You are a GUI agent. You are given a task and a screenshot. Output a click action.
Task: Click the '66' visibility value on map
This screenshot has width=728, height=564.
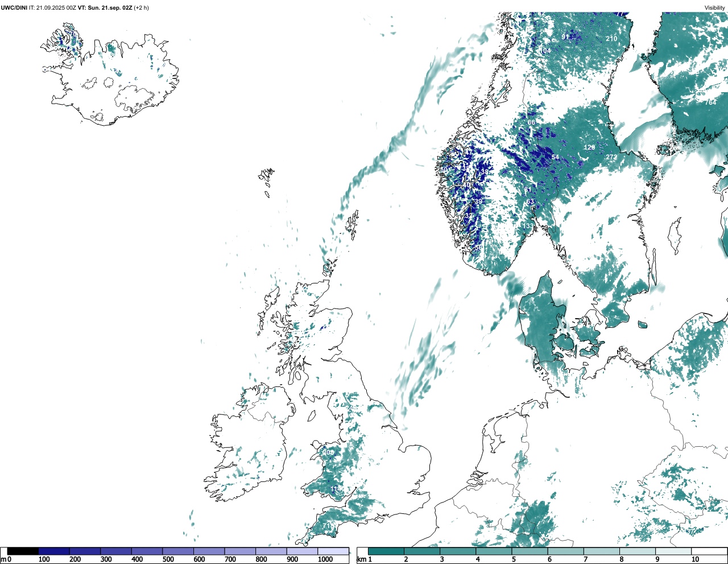click(x=531, y=123)
